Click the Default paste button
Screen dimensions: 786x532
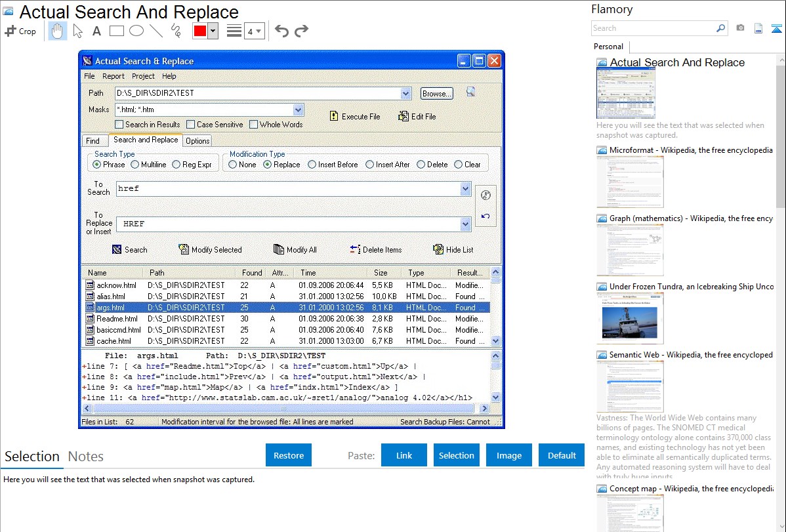click(x=562, y=455)
